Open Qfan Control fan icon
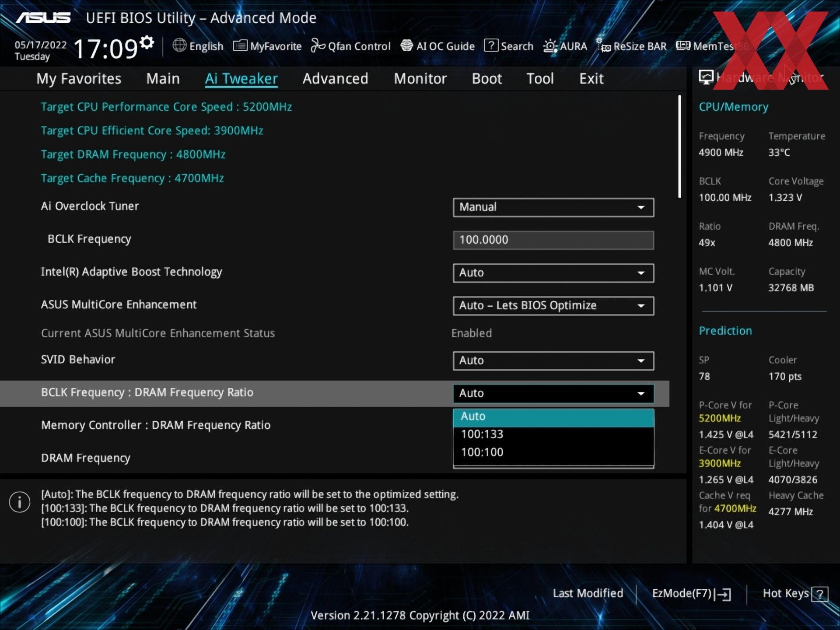 click(318, 45)
